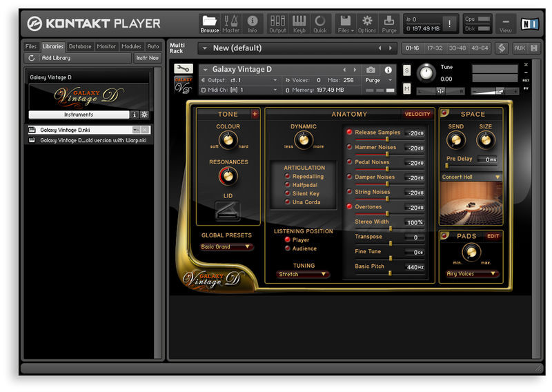Click the Native Instruments NI logo
The width and height of the screenshot is (552, 392).
click(530, 24)
